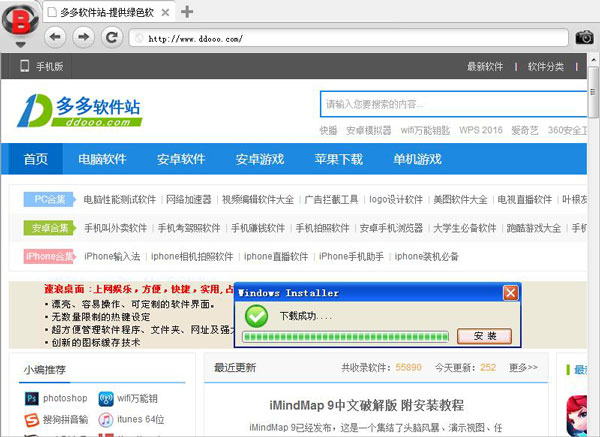Click the 多多软件站 site logo

click(x=80, y=111)
